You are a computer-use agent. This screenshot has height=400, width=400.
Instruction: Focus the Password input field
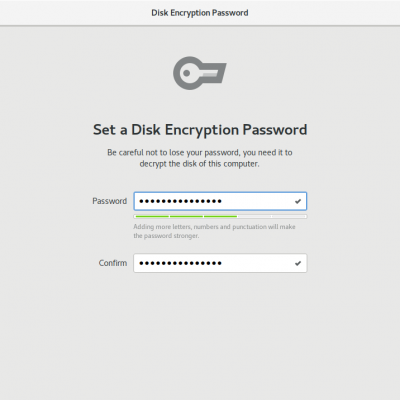pos(220,201)
